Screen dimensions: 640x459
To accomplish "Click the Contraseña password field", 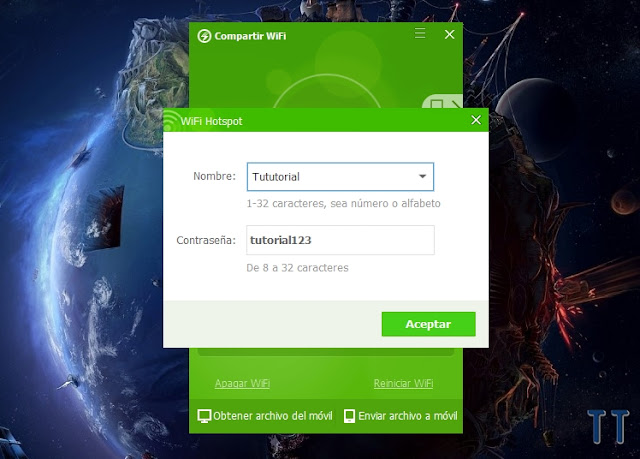I will [x=340, y=240].
